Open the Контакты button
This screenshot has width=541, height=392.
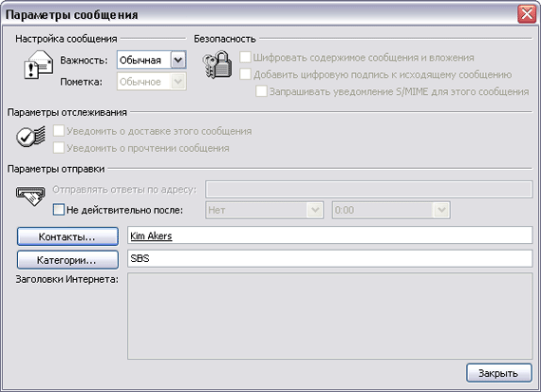[x=67, y=236]
